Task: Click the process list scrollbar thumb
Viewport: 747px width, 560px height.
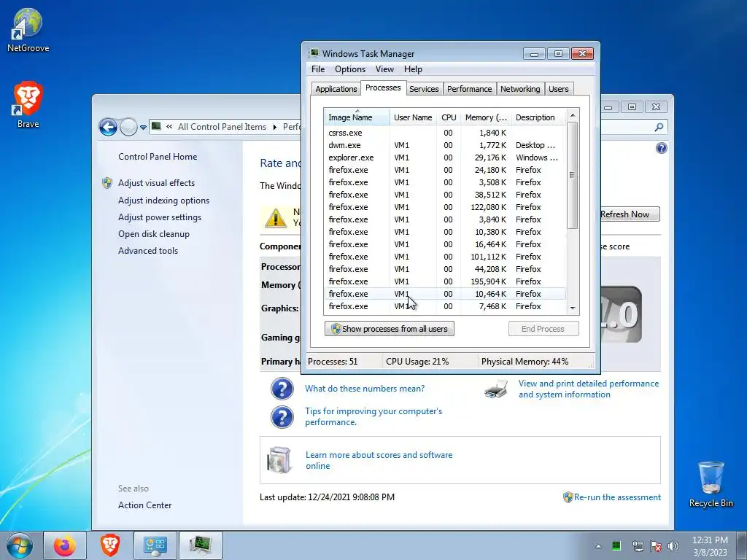Action: [573, 175]
